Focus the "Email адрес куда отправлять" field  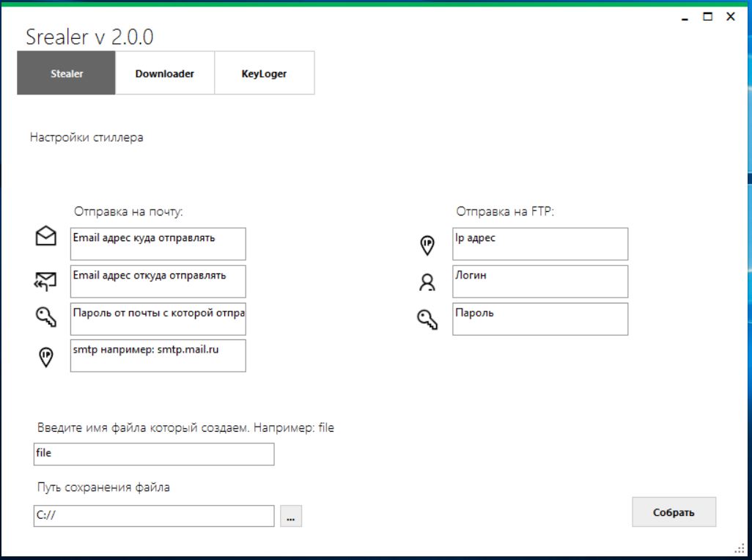(158, 244)
